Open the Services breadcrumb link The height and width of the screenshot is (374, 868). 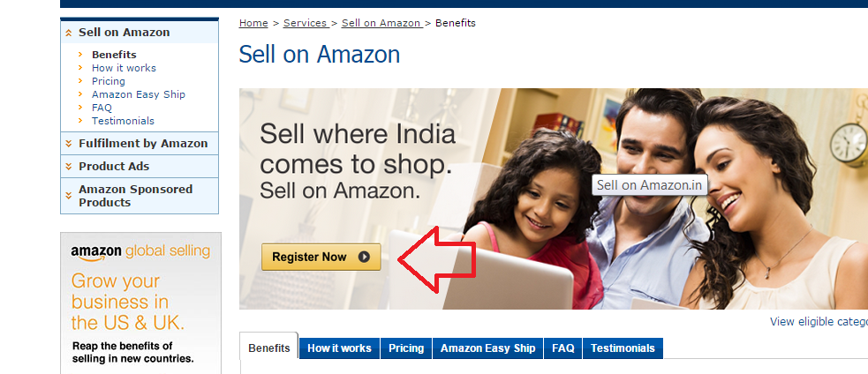[305, 23]
